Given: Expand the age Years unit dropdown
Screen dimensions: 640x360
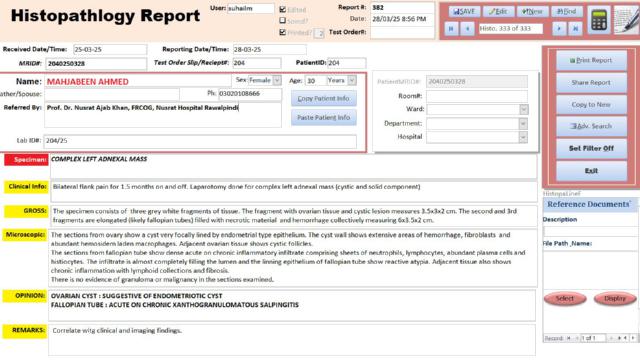Looking at the screenshot, I should 352,80.
